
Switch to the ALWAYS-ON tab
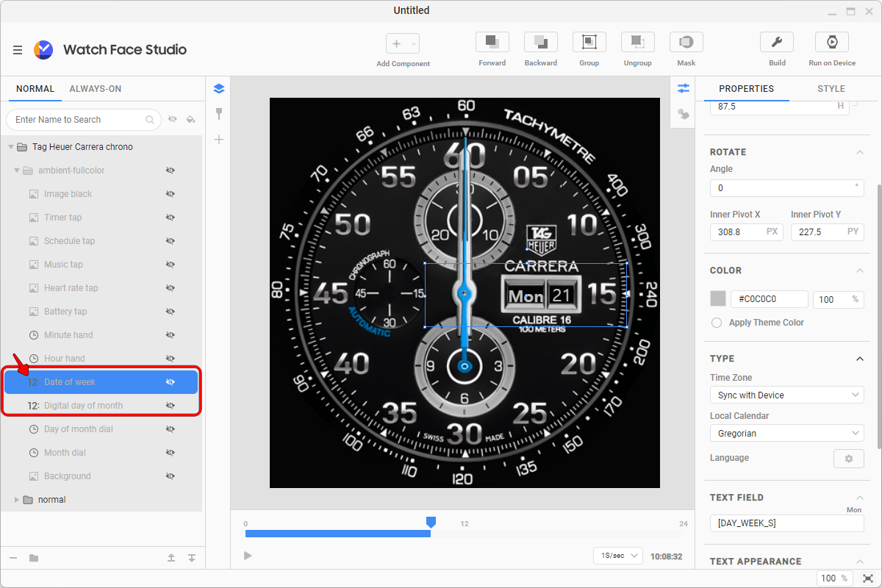coord(96,89)
